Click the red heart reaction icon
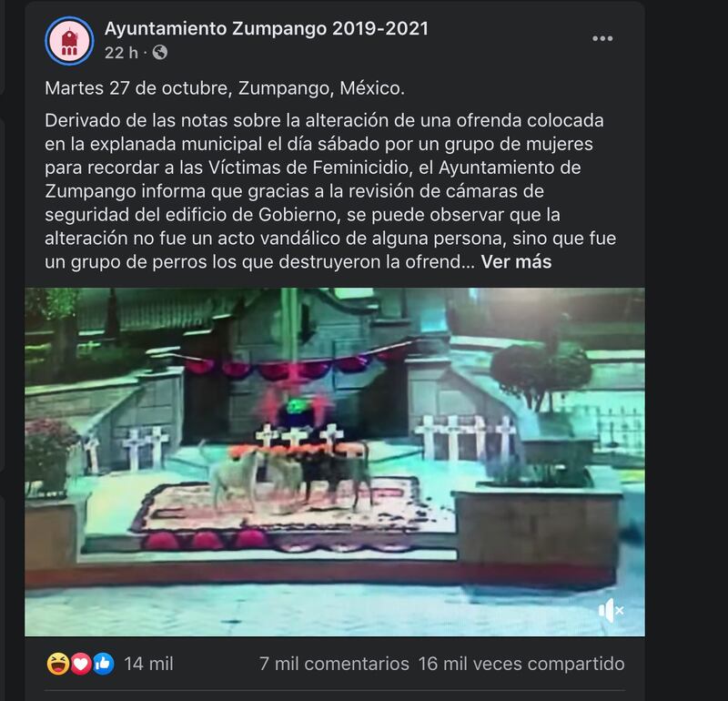 81,664
